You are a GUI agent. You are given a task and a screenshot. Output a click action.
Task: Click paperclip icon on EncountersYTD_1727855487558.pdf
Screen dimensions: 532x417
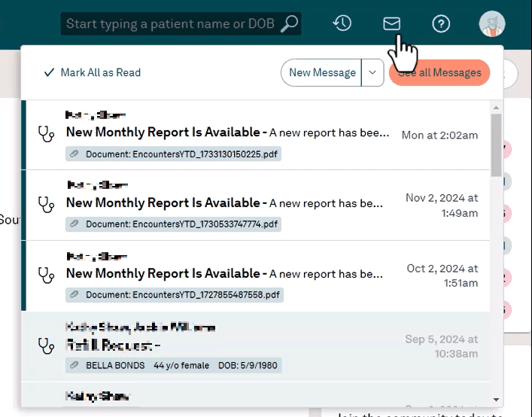coord(74,294)
